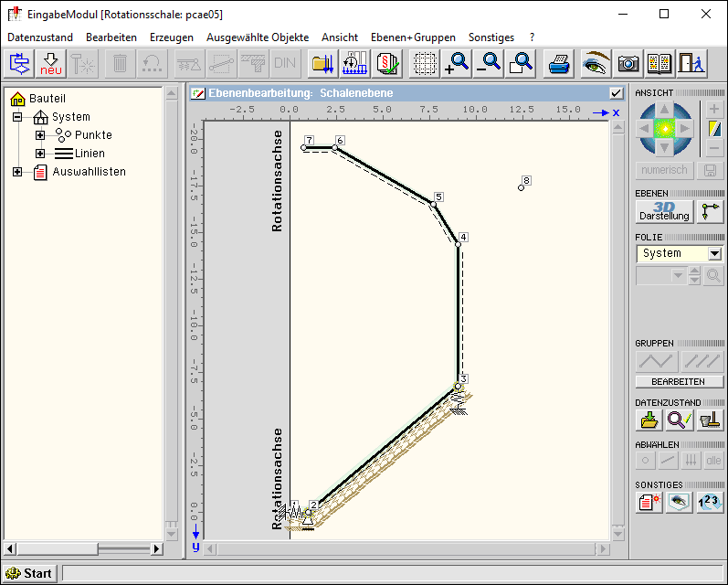Click the 3D Darstellung button
This screenshot has width=728, height=585.
coord(664,211)
